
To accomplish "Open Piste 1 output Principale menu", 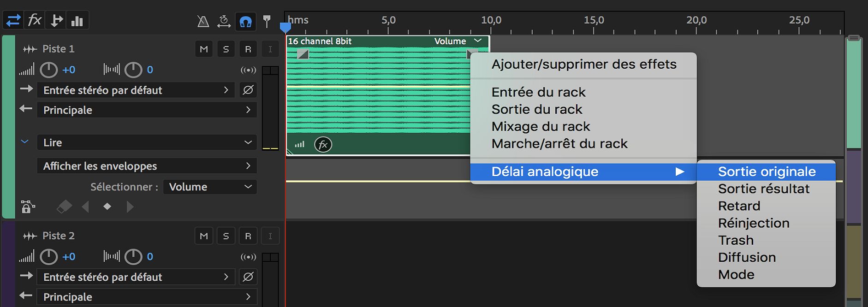I will [x=147, y=110].
